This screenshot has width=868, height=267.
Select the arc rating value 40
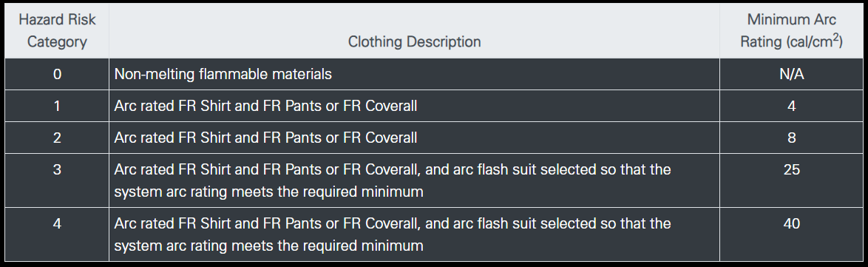[792, 223]
